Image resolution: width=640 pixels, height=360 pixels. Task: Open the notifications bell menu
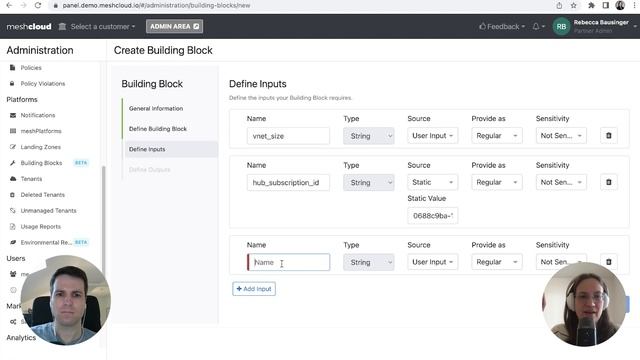538,27
